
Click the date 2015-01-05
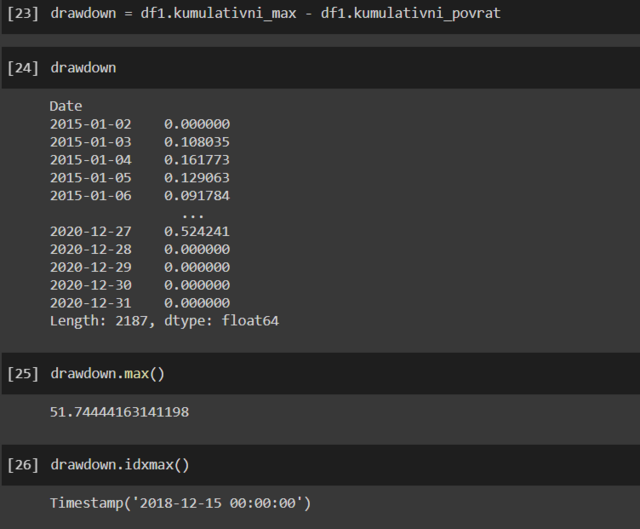(91, 178)
